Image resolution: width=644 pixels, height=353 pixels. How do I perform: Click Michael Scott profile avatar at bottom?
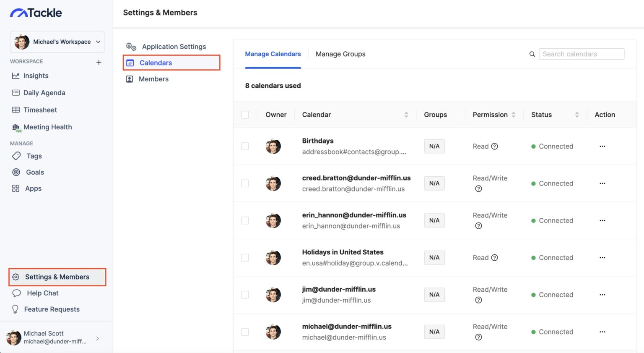pos(14,337)
